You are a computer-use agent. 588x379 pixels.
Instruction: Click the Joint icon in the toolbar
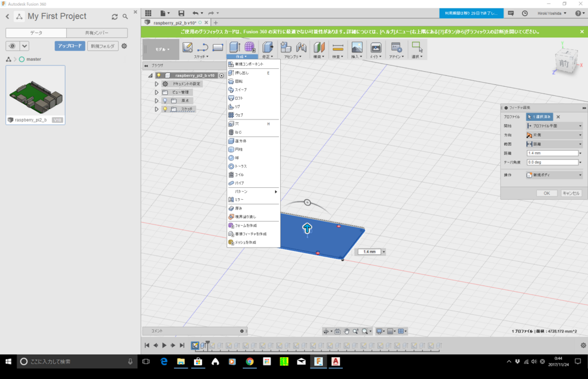click(301, 47)
